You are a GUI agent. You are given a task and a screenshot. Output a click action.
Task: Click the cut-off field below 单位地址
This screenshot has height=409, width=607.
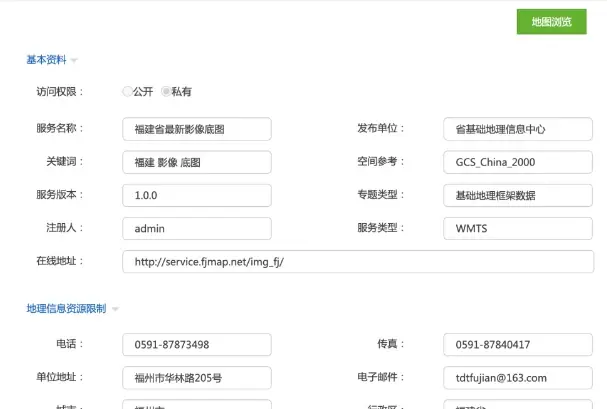point(196,404)
